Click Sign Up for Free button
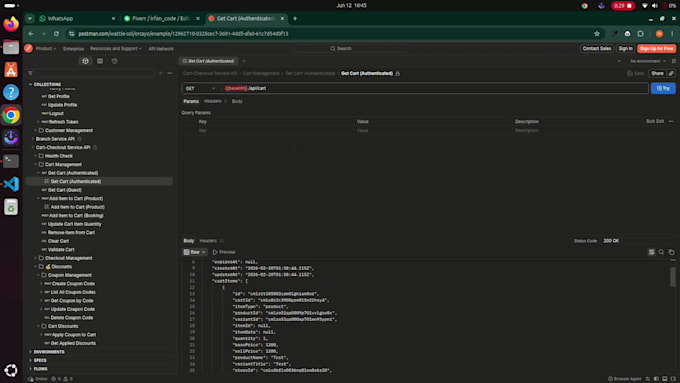 657,49
